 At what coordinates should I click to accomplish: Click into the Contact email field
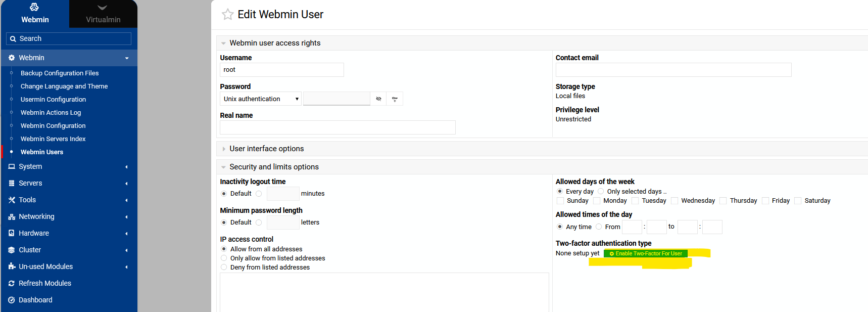[x=673, y=70]
